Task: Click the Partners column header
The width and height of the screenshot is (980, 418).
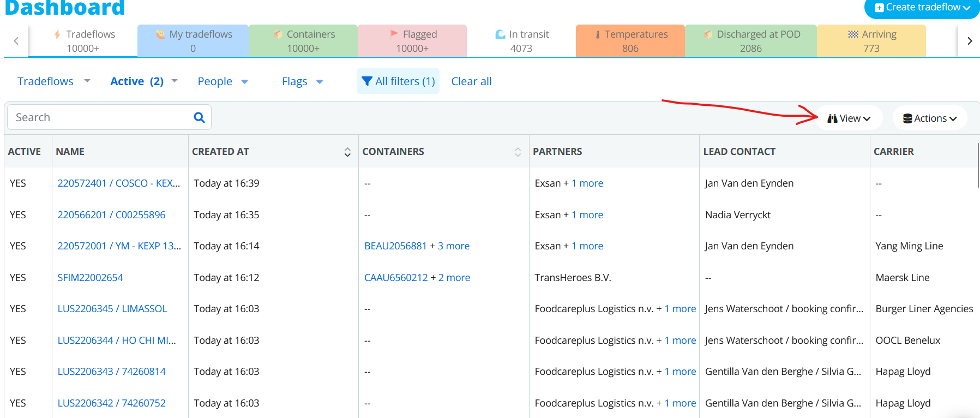Action: pos(557,152)
